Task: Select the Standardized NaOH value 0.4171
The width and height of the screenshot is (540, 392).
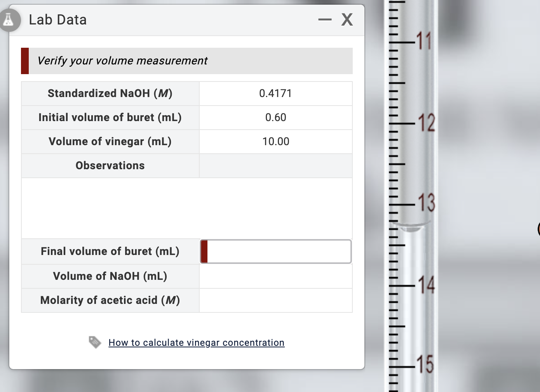Action: (x=275, y=93)
